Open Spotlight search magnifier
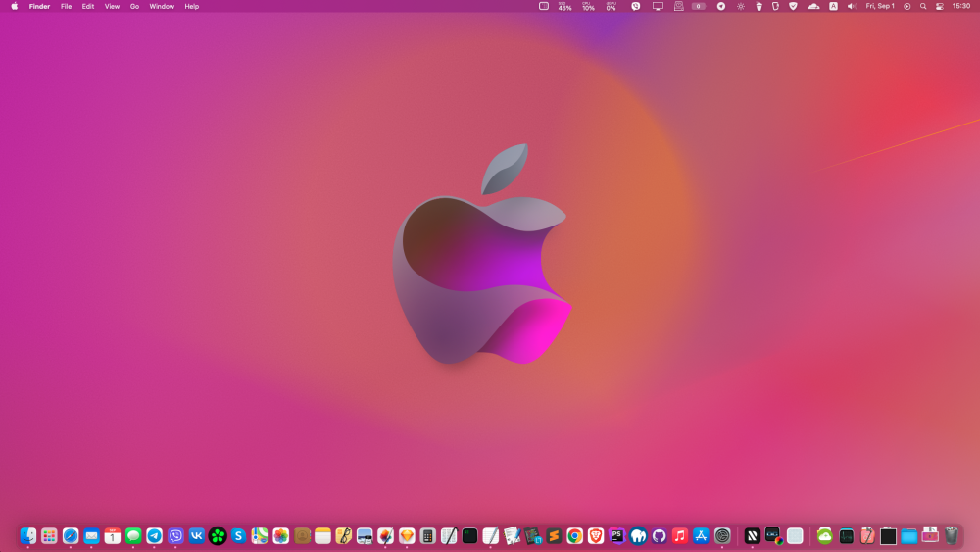Image resolution: width=980 pixels, height=552 pixels. click(923, 6)
